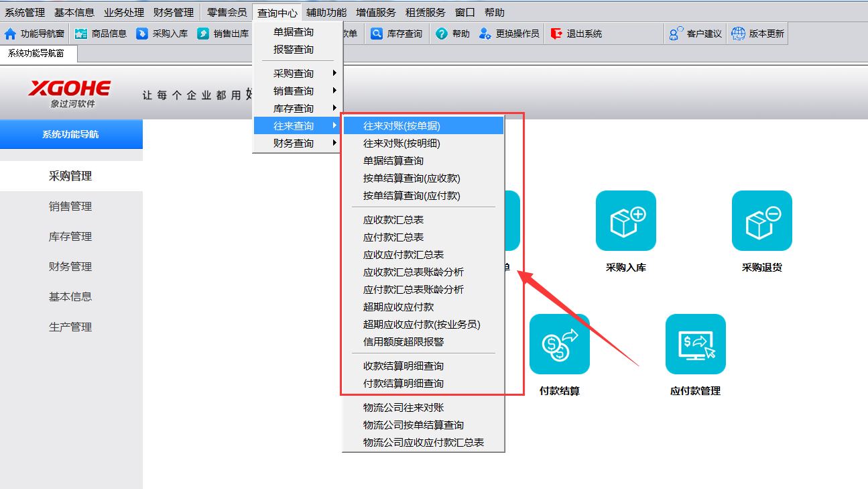
Task: Select 库存管理 in sidebar
Action: [71, 237]
